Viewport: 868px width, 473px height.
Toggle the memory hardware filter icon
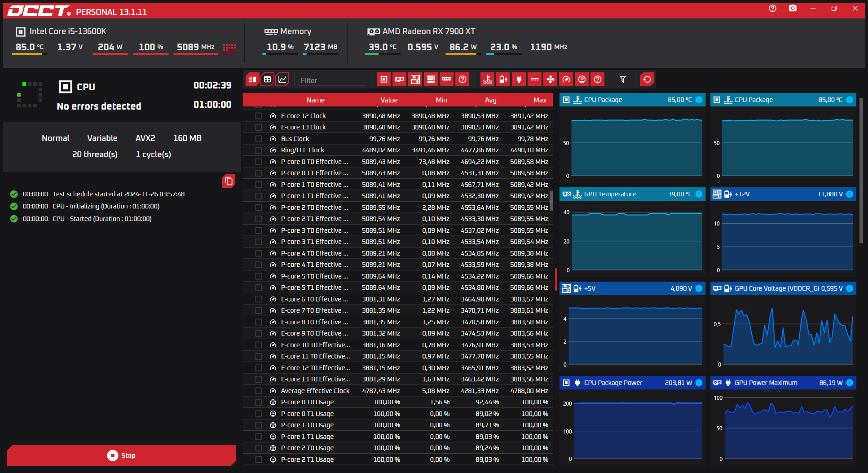click(x=446, y=80)
